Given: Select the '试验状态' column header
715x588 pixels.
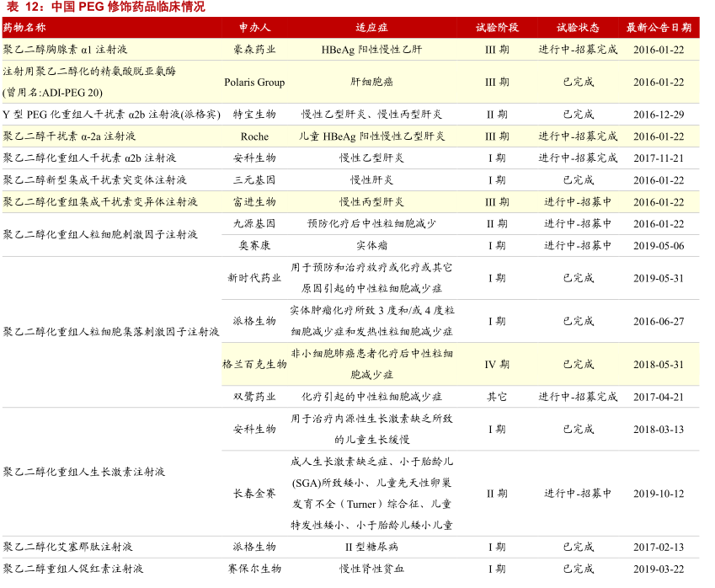Looking at the screenshot, I should [578, 27].
